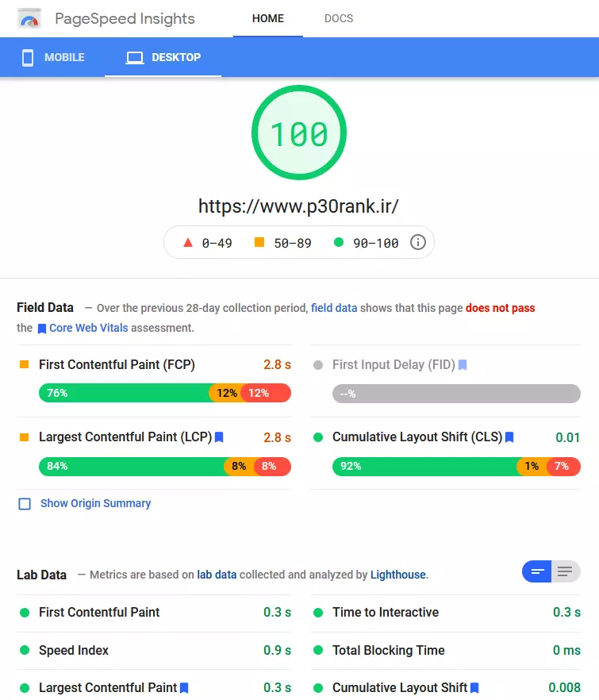This screenshot has height=700, width=599.
Task: Click the lab CLS 0.008 value
Action: tap(564, 687)
